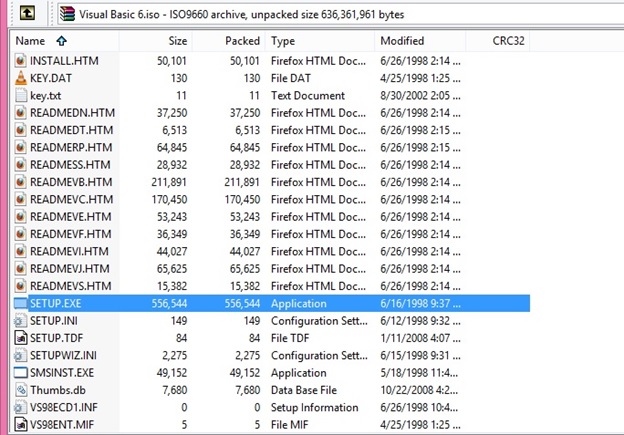Viewport: 624px width, 435px height.
Task: Click the Firefox icon beside READMEVB.HTM
Action: click(x=20, y=182)
